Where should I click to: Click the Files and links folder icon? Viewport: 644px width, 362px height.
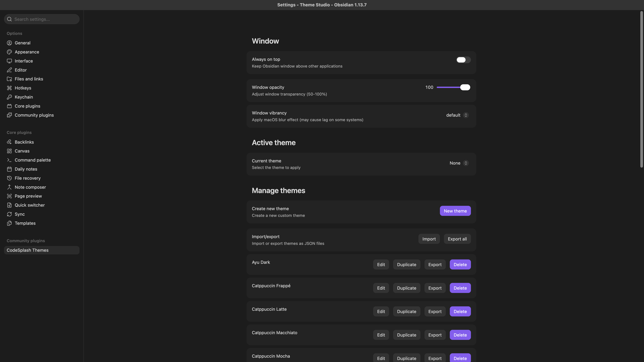9,79
